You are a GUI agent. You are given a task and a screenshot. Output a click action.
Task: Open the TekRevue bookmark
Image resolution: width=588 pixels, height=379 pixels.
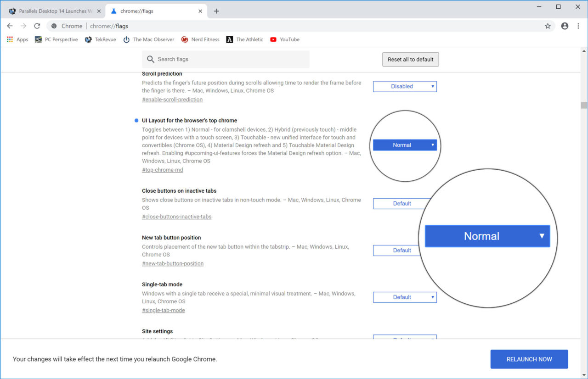pyautogui.click(x=100, y=39)
